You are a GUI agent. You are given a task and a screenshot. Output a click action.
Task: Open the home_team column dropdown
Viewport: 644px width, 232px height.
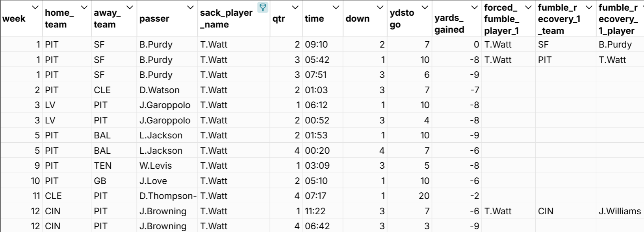(83, 6)
